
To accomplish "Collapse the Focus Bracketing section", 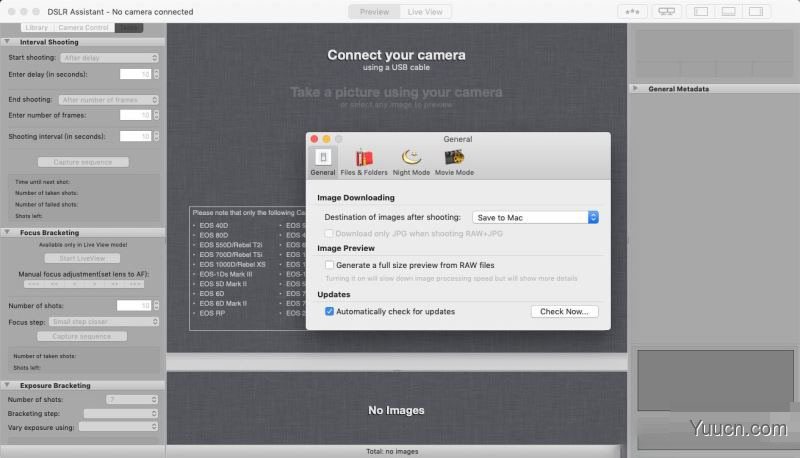I will click(7, 232).
